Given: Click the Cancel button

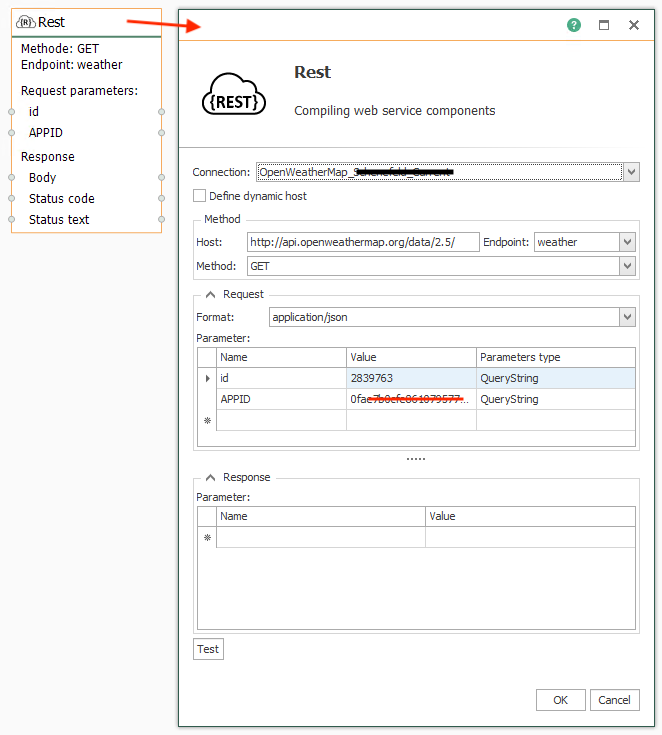Looking at the screenshot, I should [614, 700].
